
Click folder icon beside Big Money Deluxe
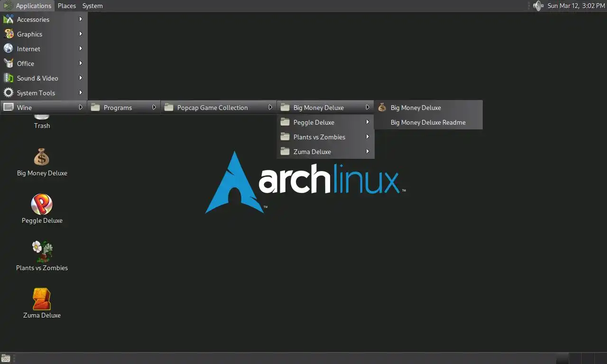[285, 108]
